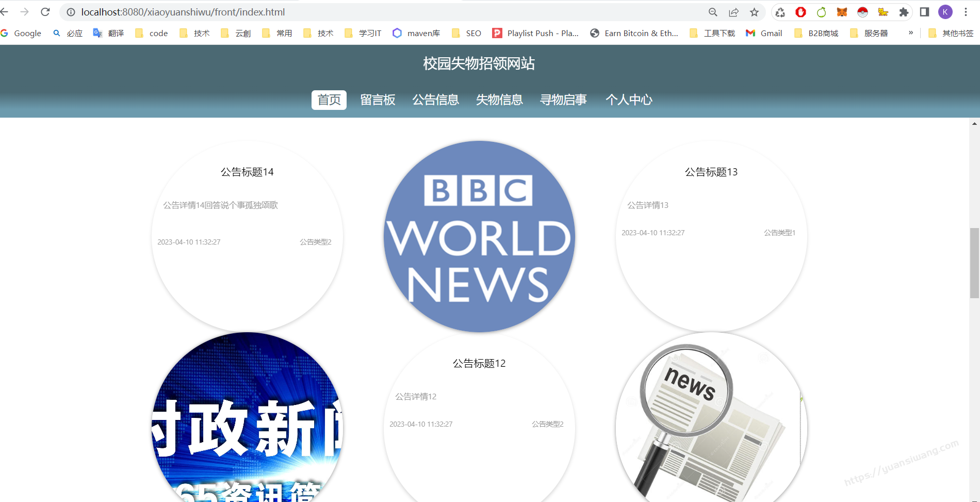
Task: Open the 工具下载 bookmarks folder
Action: 712,33
